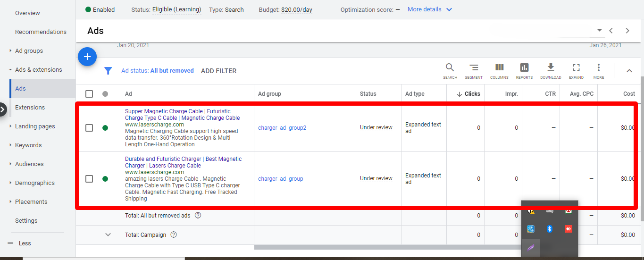Image resolution: width=644 pixels, height=260 pixels.
Task: Open Extensions in the sidebar
Action: click(x=30, y=107)
